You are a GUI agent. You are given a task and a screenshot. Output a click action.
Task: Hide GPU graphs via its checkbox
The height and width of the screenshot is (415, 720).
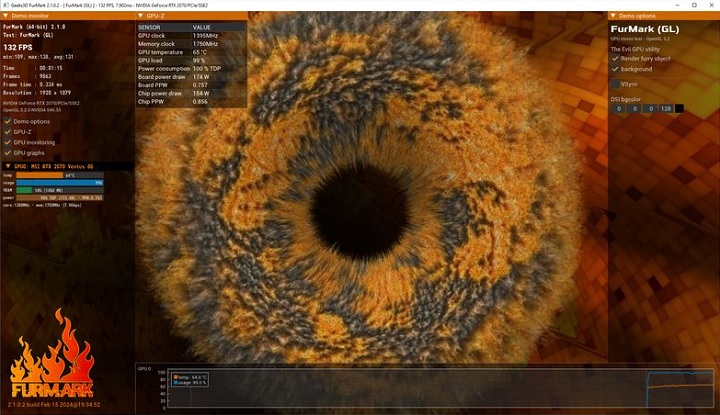click(7, 153)
